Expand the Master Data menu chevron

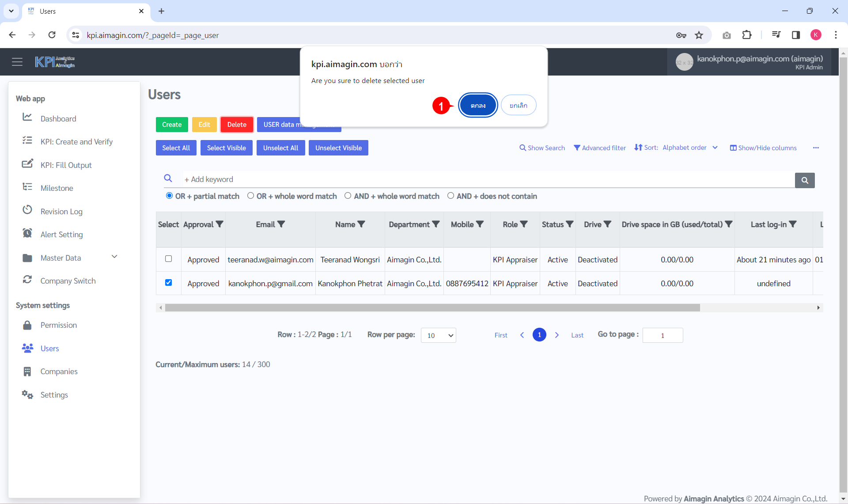114,257
